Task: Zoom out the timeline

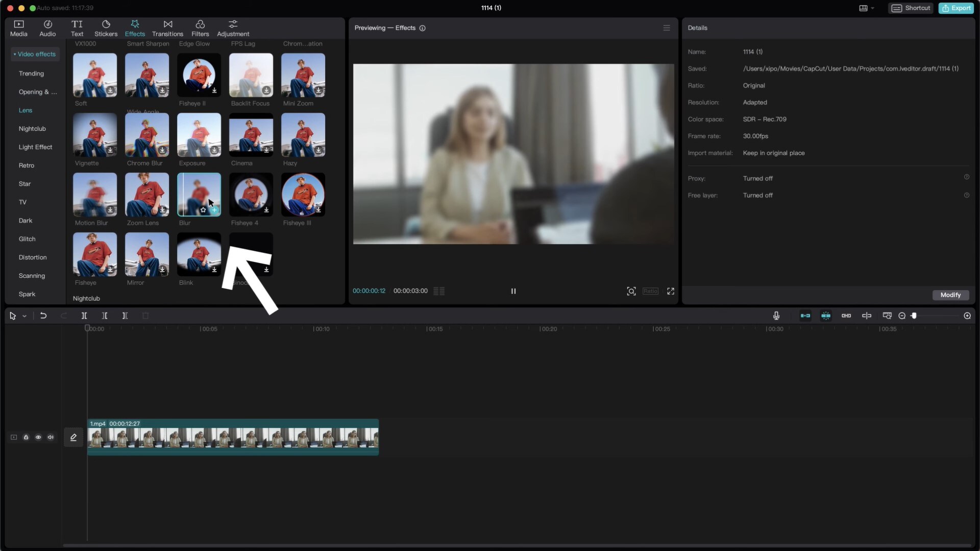Action: pos(902,316)
